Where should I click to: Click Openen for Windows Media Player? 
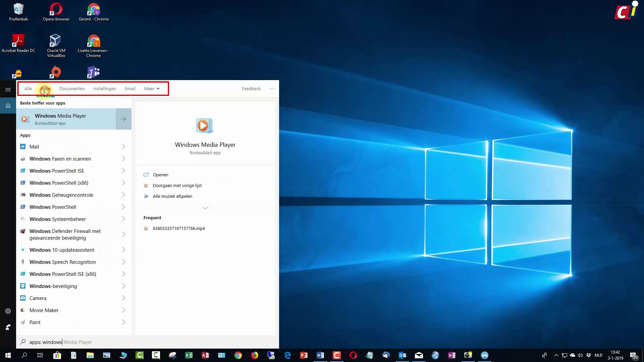coord(160,175)
